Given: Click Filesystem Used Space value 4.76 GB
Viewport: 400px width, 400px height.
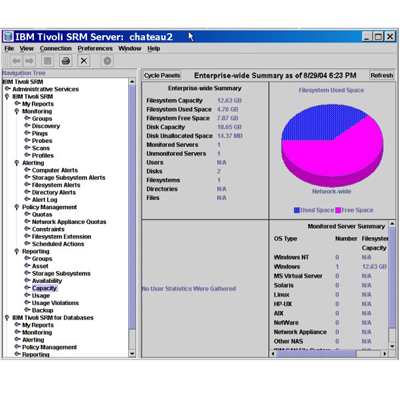Looking at the screenshot, I should 228,109.
